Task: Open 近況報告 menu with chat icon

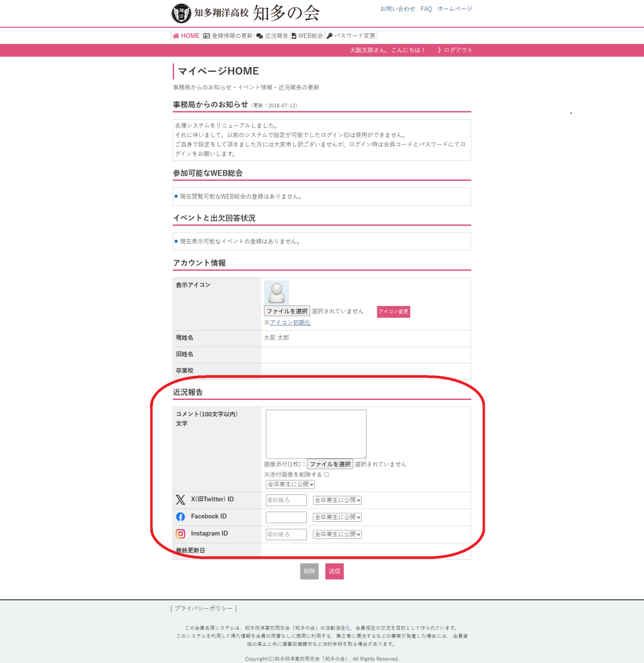Action: click(x=272, y=36)
